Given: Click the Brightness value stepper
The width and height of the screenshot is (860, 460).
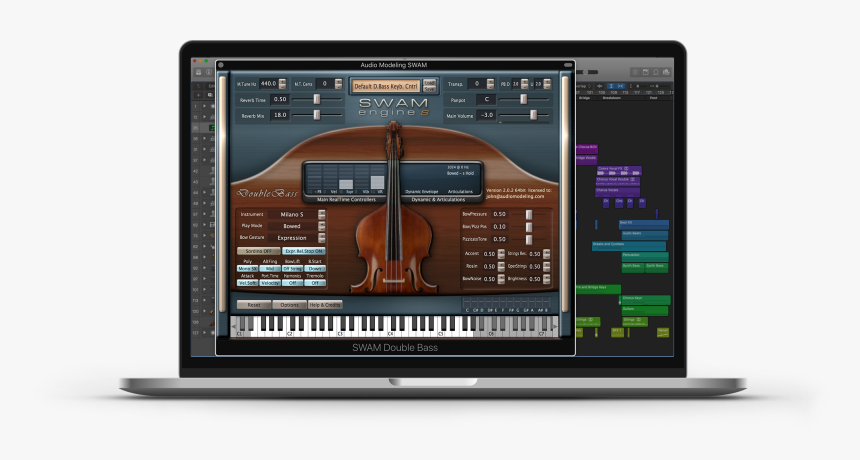Looking at the screenshot, I should (546, 279).
